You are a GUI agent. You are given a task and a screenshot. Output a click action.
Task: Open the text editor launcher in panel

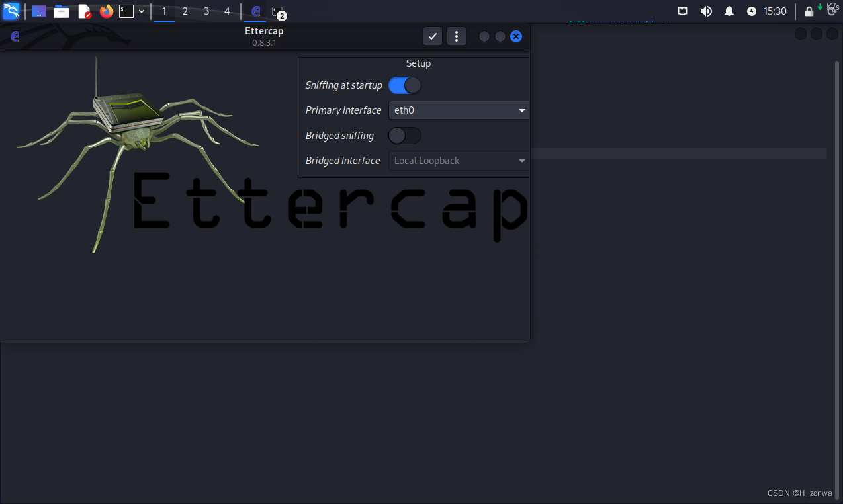(84, 11)
